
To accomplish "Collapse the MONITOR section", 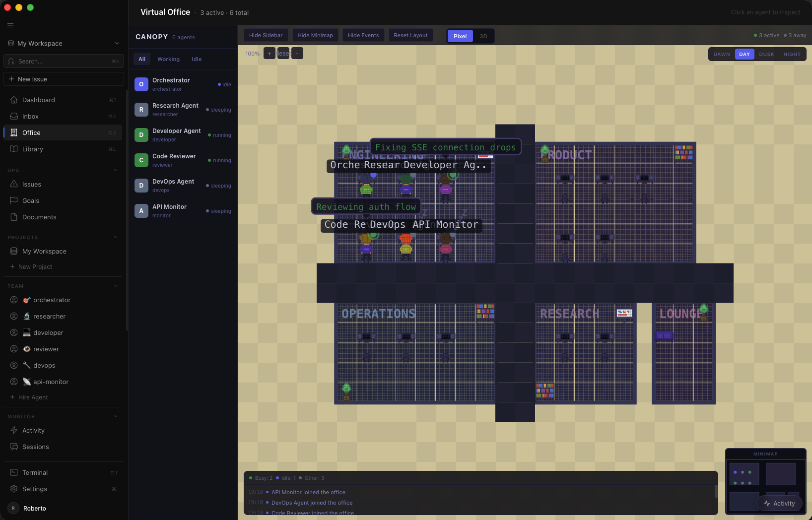I will pyautogui.click(x=116, y=416).
